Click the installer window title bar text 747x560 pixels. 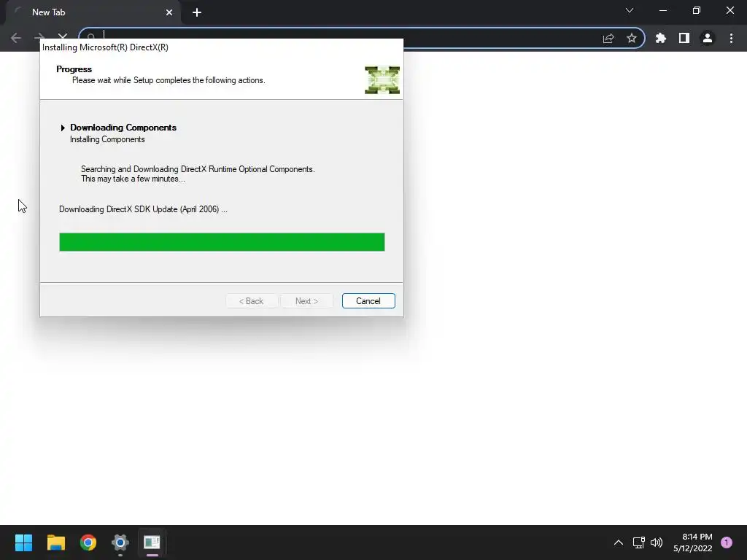pos(105,47)
